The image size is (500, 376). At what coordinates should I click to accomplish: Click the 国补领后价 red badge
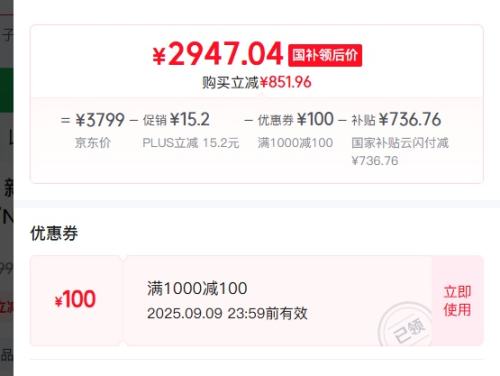[x=325, y=55]
